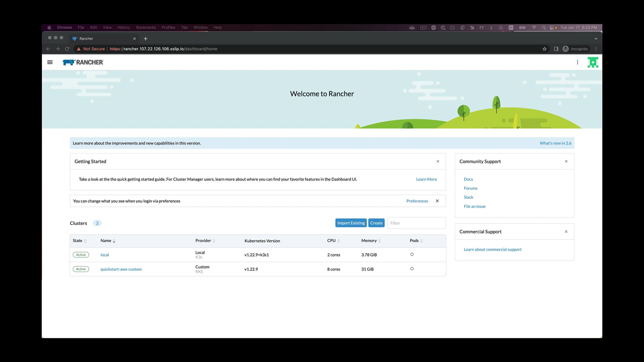644x362 pixels.
Task: Close the Rancher browser tab
Action: click(x=134, y=39)
